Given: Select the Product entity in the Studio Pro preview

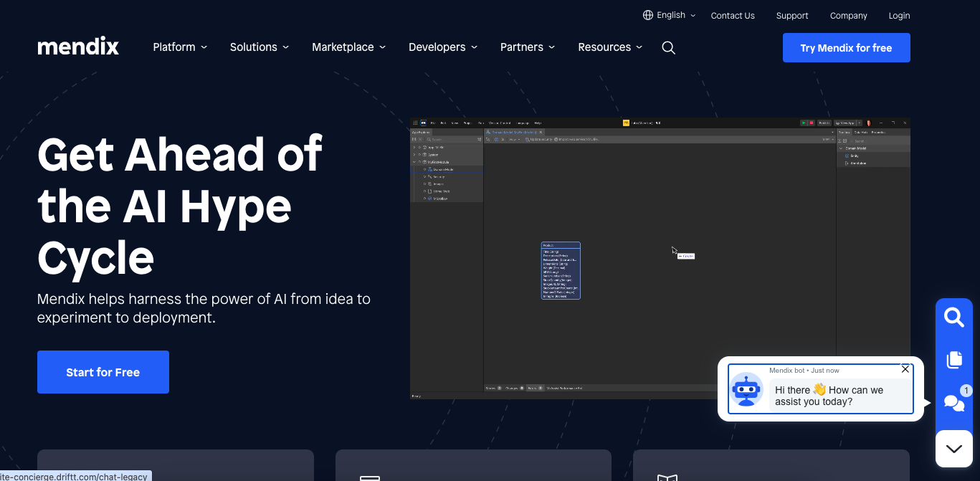Looking at the screenshot, I should pyautogui.click(x=561, y=270).
